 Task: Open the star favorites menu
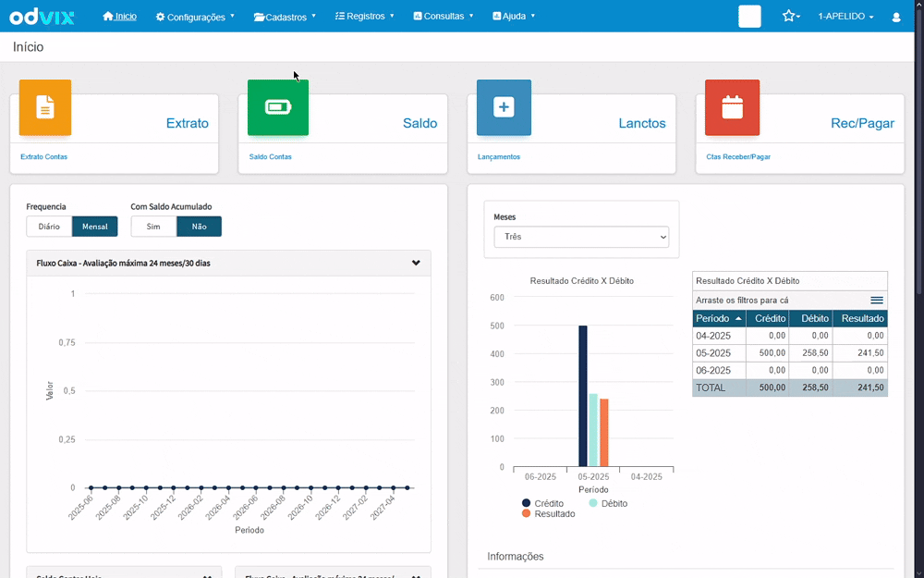[x=791, y=16]
